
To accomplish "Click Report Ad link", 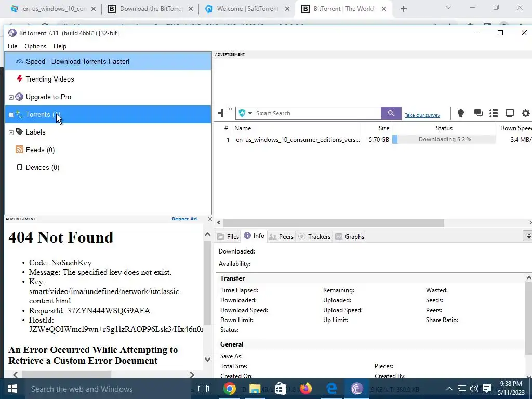I will click(x=184, y=219).
